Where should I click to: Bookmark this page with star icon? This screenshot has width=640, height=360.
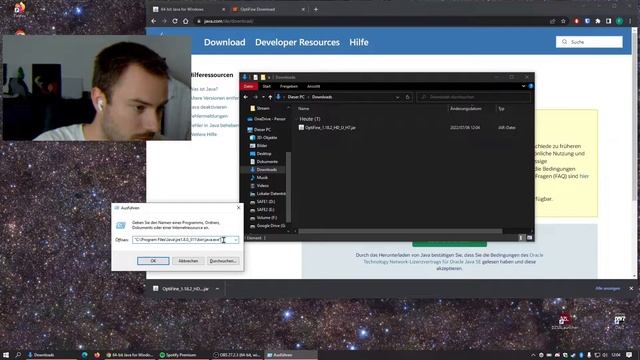[x=563, y=21]
